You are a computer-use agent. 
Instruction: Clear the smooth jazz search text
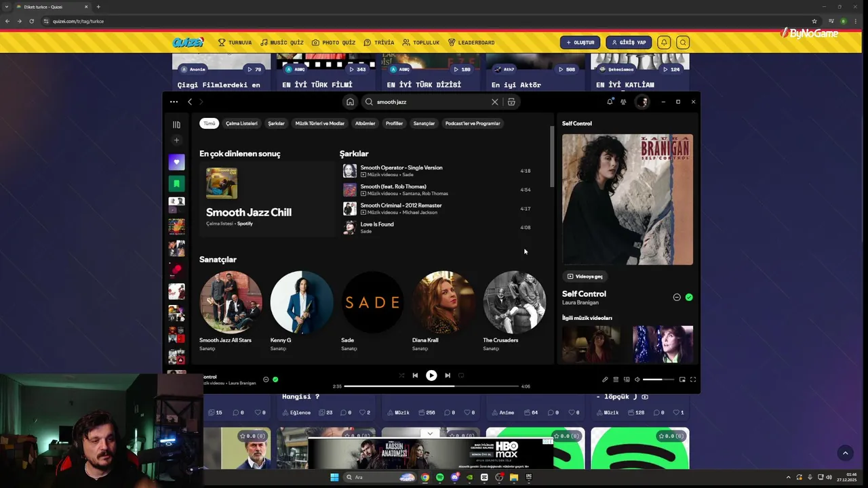click(494, 102)
